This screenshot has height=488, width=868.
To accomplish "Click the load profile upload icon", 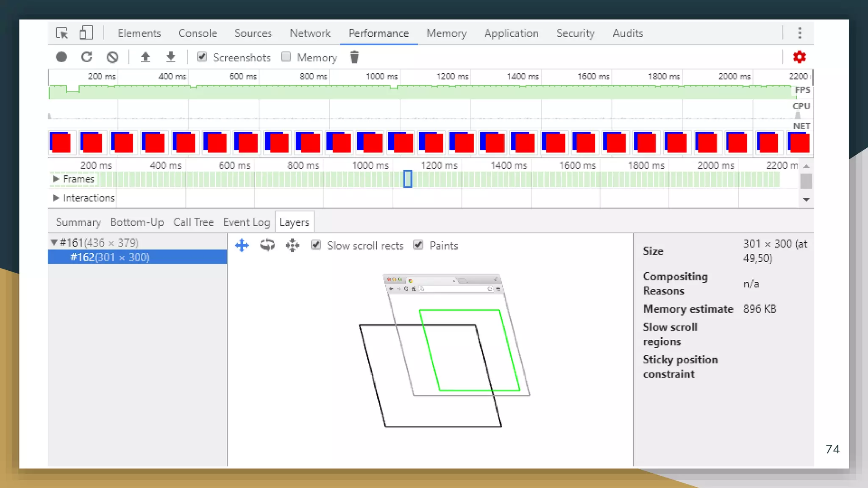I will pos(145,57).
